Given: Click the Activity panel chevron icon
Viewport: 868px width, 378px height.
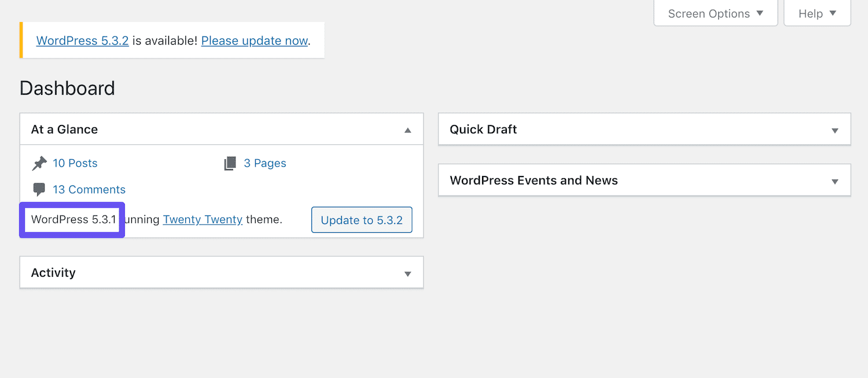Looking at the screenshot, I should pyautogui.click(x=407, y=273).
